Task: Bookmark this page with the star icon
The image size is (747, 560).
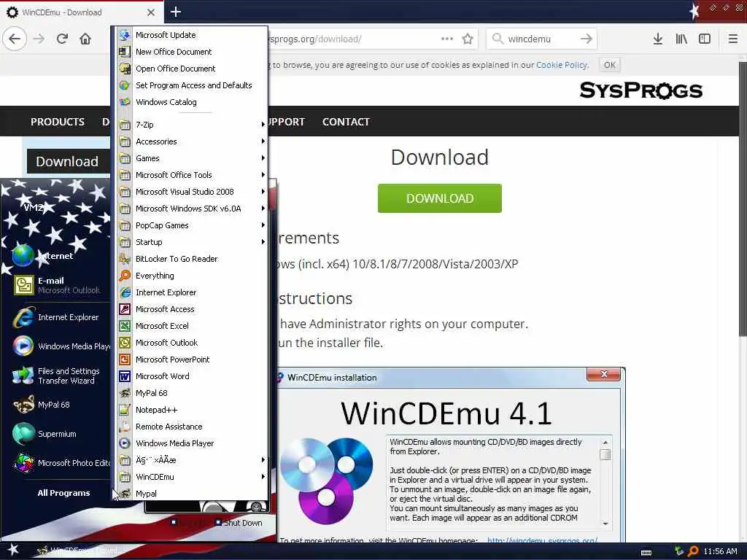Action: (468, 39)
